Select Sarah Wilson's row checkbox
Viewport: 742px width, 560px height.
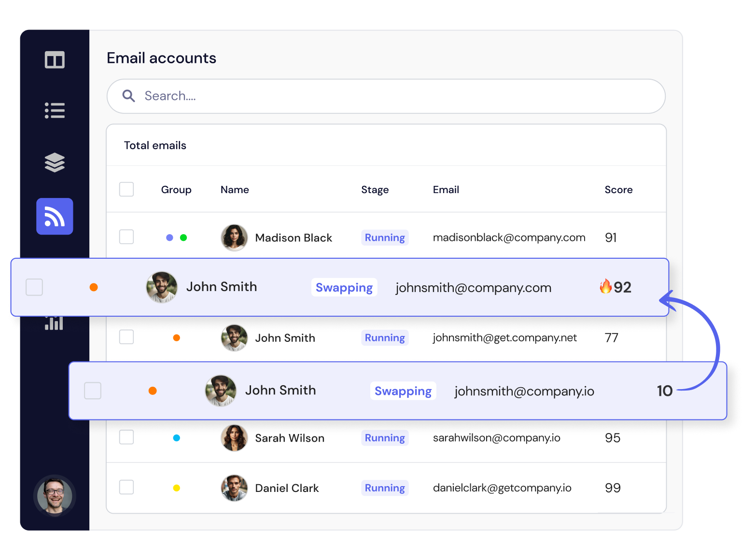tap(126, 437)
